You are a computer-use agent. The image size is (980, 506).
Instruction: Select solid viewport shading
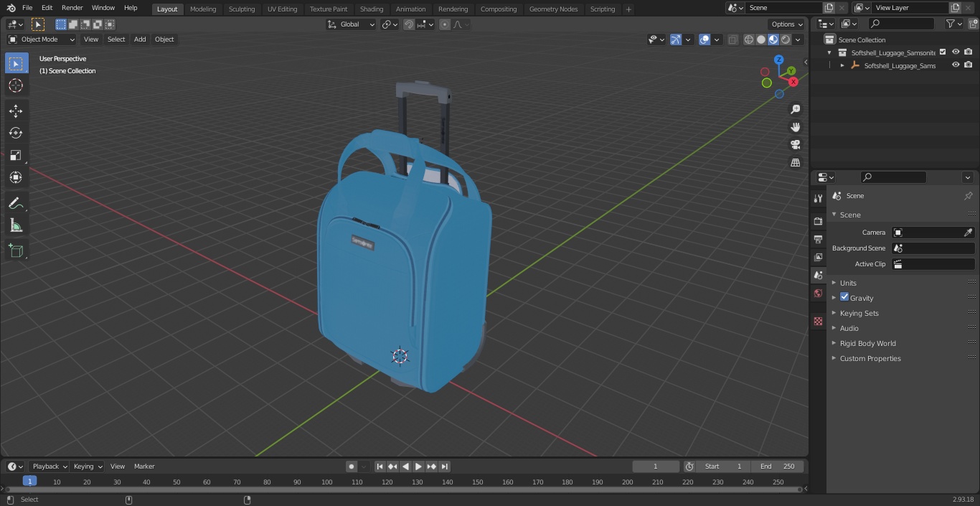761,39
